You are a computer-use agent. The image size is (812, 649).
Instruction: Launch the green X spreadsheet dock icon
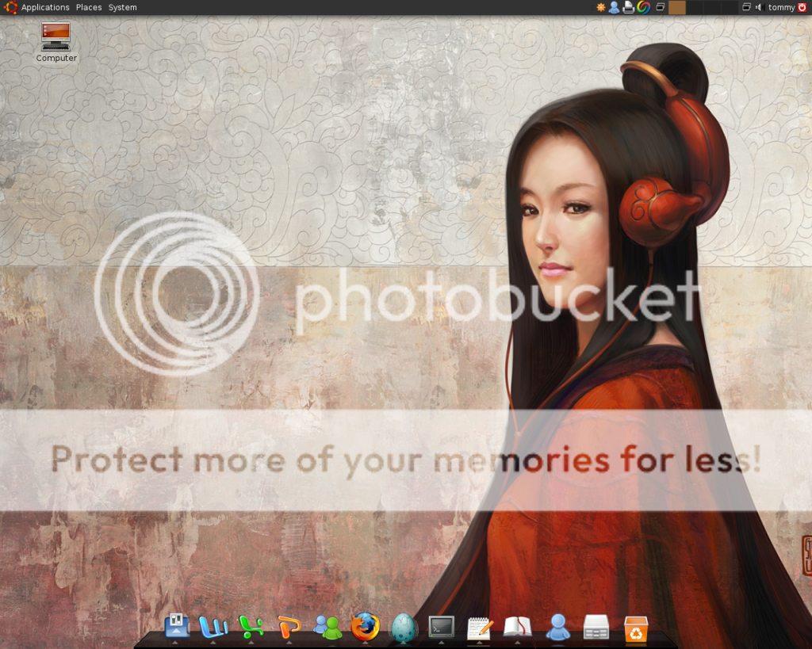[x=251, y=627]
